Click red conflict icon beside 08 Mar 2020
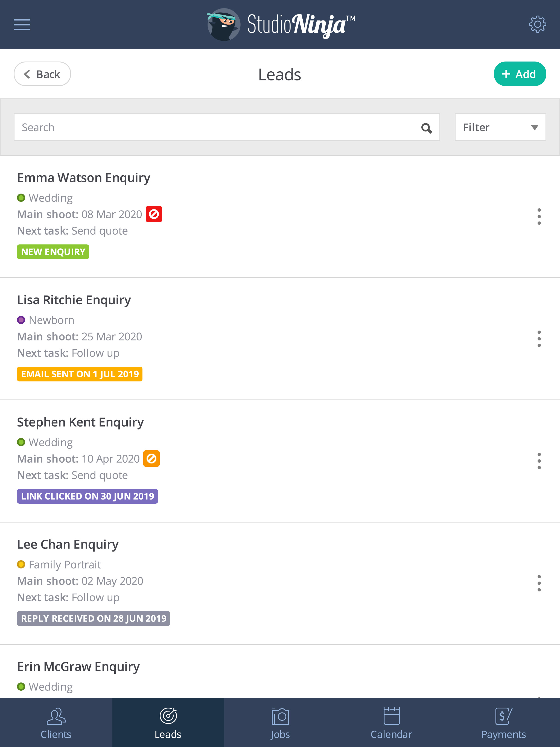Screen dimensions: 560x747 coord(154,214)
